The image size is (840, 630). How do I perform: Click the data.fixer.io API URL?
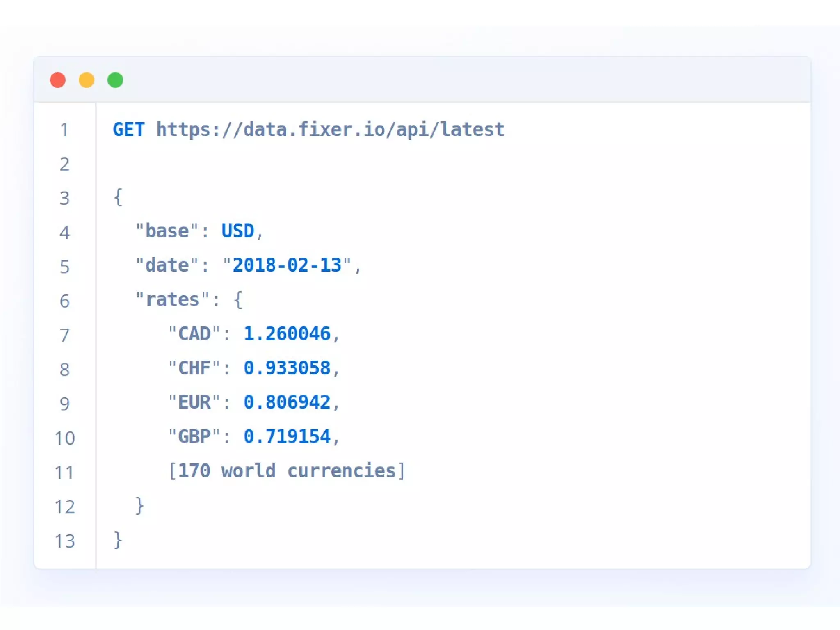[330, 130]
